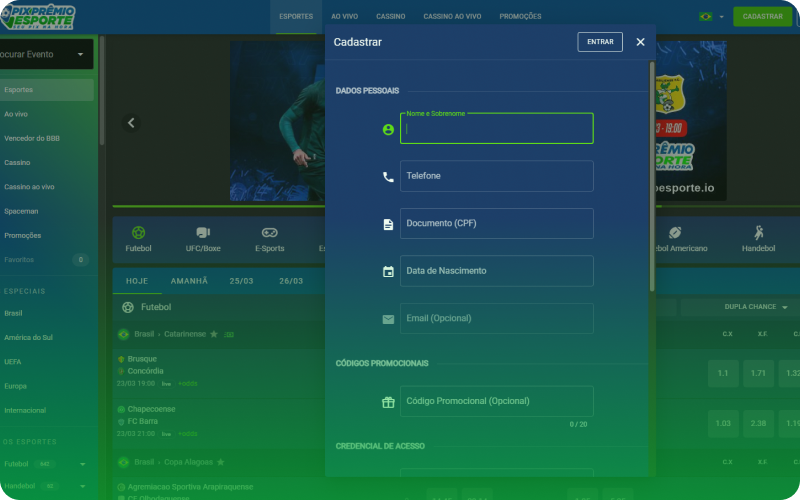Viewport: 800px width, 500px height.
Task: Switch to the AMANHÃ tab
Action: click(189, 281)
